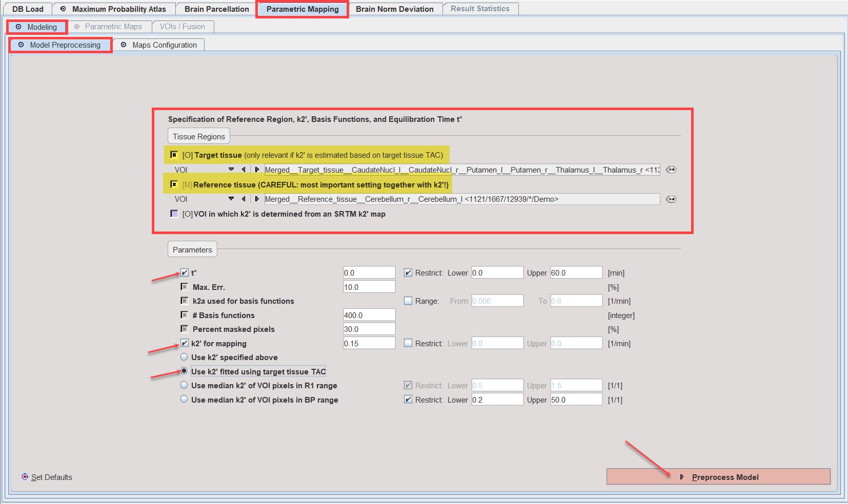Select the Model Preprocessing tab
Viewport: 848px width, 504px height.
60,45
